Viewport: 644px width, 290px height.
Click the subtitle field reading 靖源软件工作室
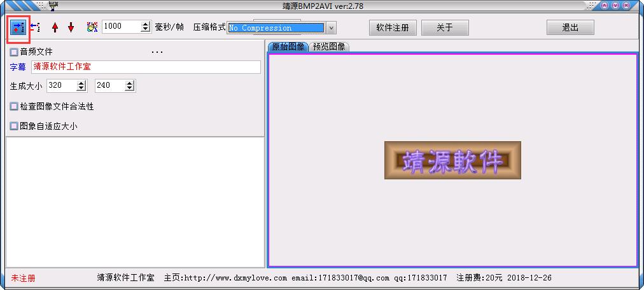pyautogui.click(x=146, y=67)
